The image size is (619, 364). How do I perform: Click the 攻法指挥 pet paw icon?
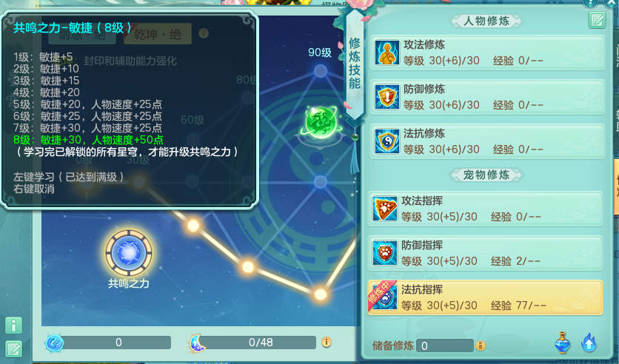pos(384,209)
